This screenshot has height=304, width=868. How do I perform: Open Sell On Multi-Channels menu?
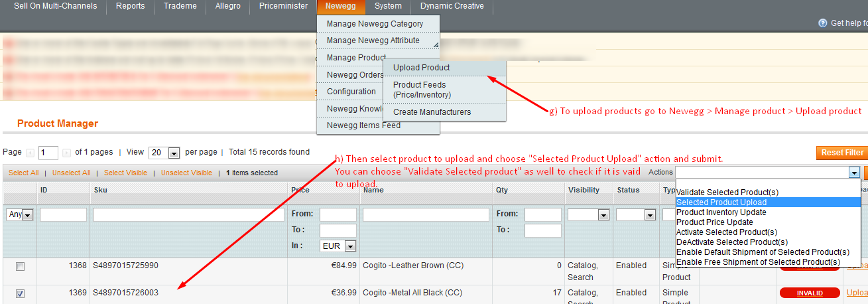click(55, 6)
